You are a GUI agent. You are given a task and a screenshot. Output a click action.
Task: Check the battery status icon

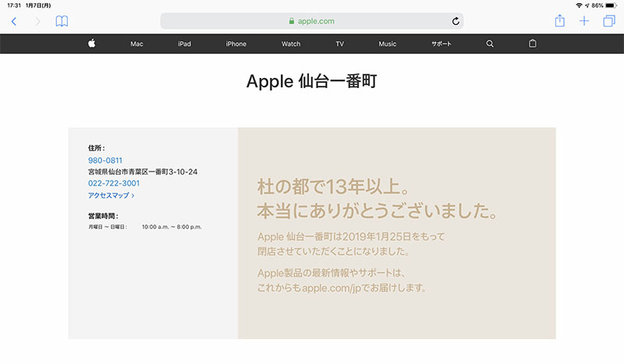[x=612, y=5]
